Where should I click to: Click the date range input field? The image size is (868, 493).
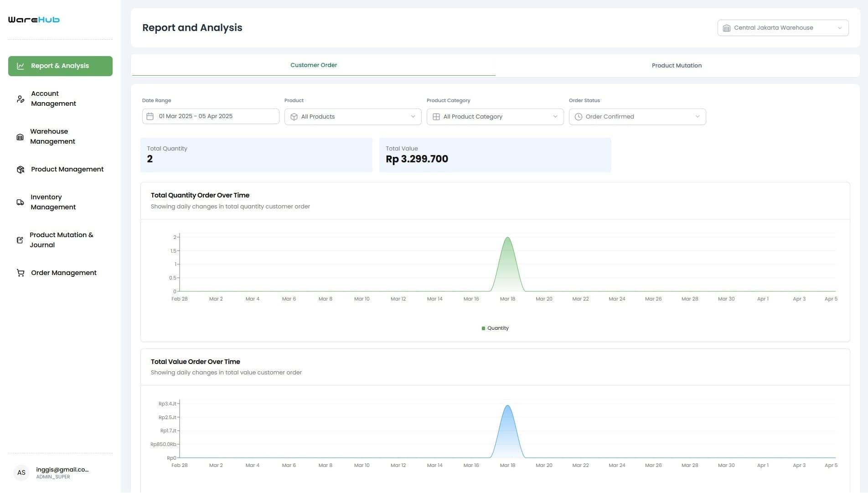(x=210, y=116)
